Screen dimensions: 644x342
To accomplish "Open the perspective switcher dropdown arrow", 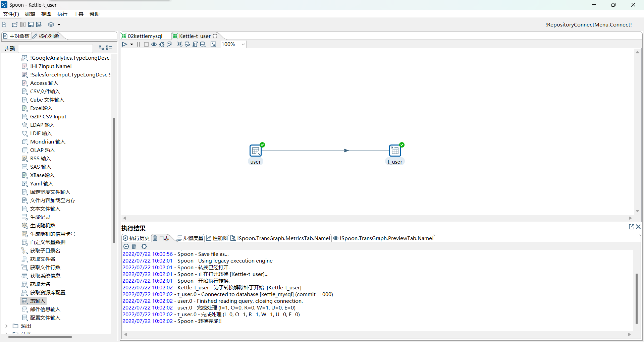I will [x=59, y=24].
